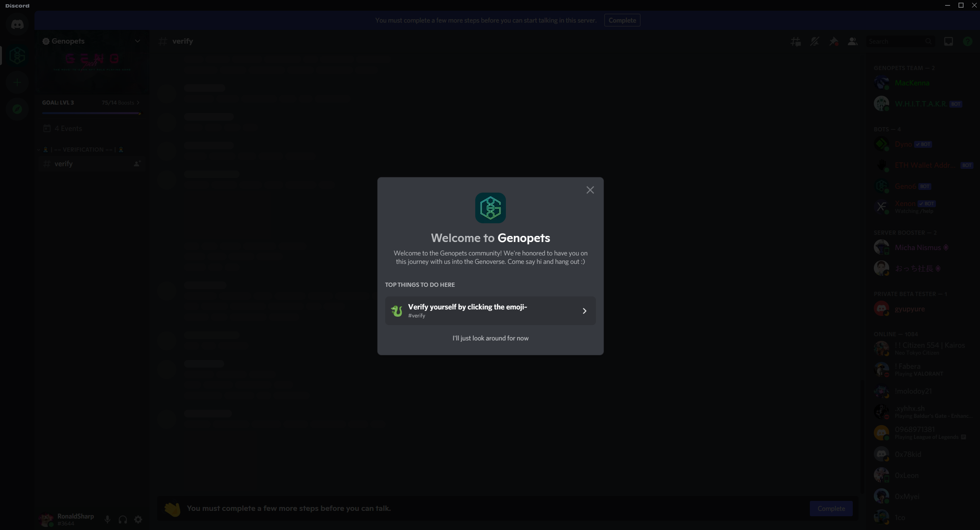
Task: Click the verify channel title in header
Action: pyautogui.click(x=182, y=41)
